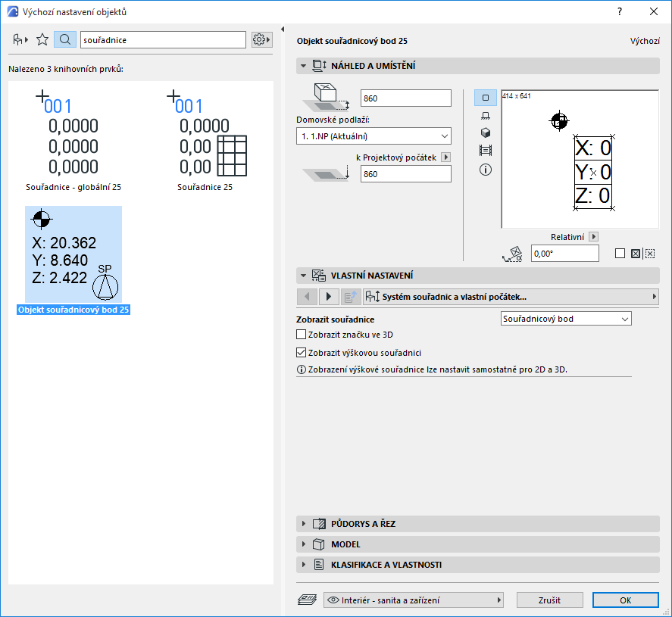Screen dimensions: 672x617
Task: Show object information icon
Action: click(485, 170)
